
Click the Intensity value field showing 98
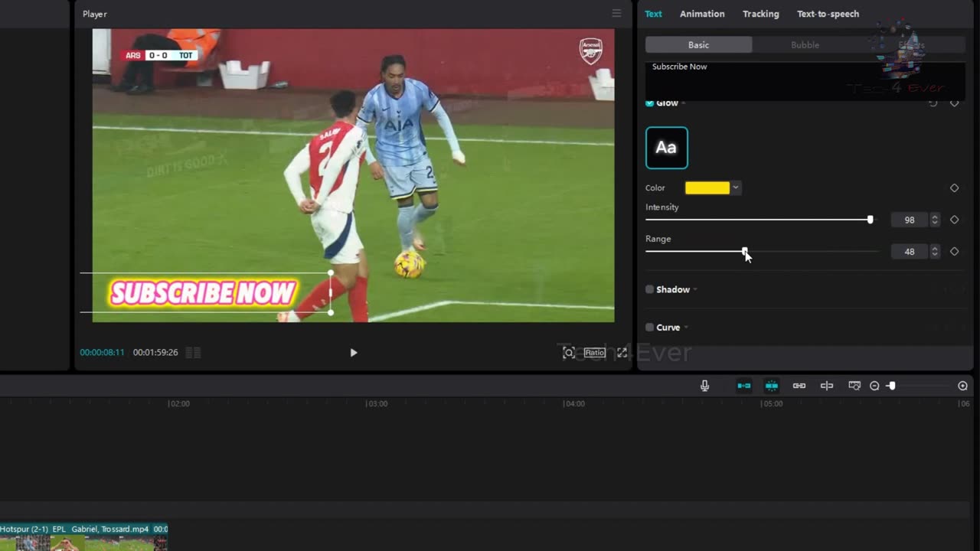910,220
